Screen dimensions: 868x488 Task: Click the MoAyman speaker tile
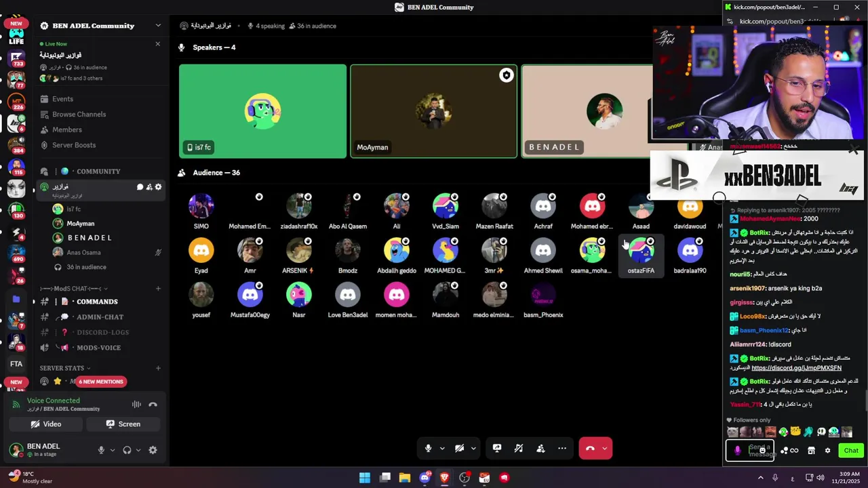(x=433, y=111)
